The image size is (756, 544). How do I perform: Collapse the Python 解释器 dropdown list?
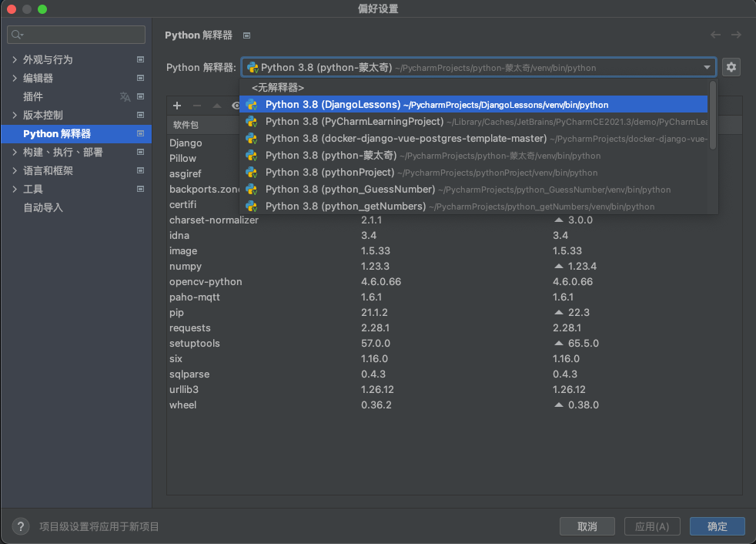point(707,68)
